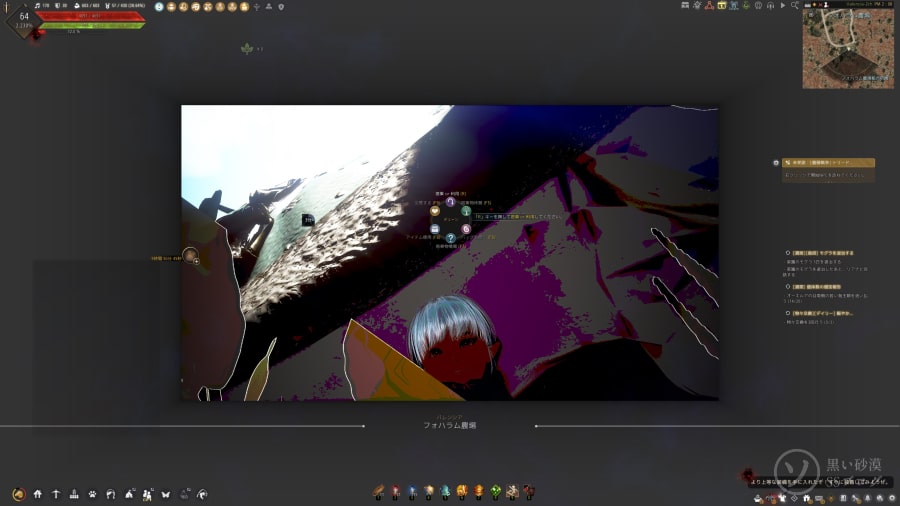900x506 pixels.
Task: Toggle third quest circle marker in list
Action: [788, 313]
